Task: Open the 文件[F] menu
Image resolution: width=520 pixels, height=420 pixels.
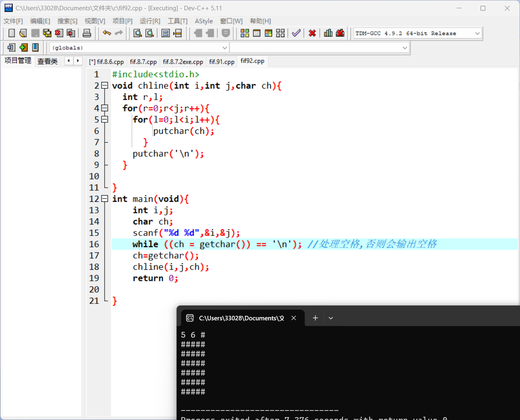Action: [13, 21]
